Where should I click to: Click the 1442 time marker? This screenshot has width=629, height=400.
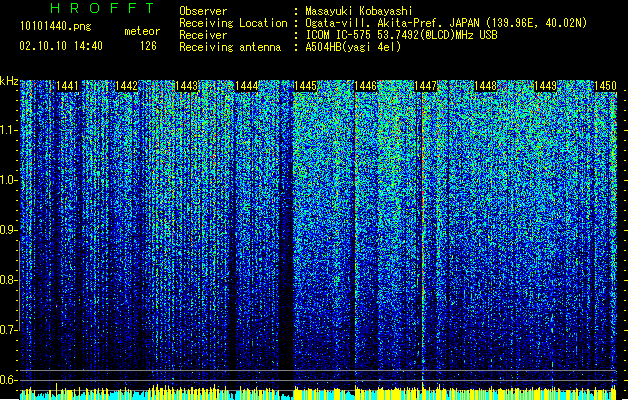[x=126, y=86]
